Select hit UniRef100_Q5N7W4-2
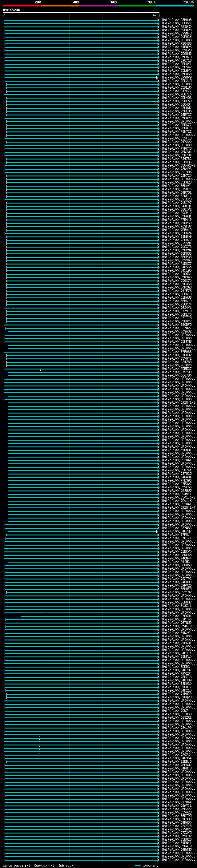 pos(179,152)
